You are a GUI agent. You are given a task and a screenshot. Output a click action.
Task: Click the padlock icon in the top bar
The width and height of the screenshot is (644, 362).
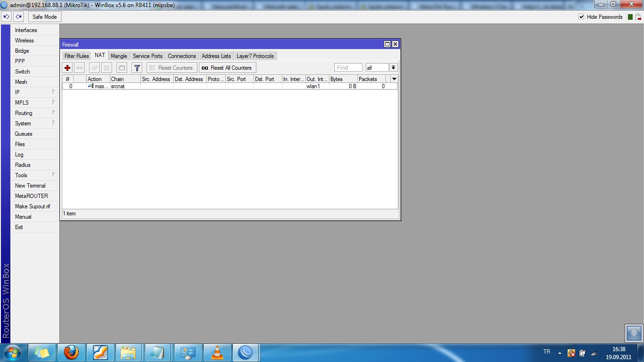[638, 16]
